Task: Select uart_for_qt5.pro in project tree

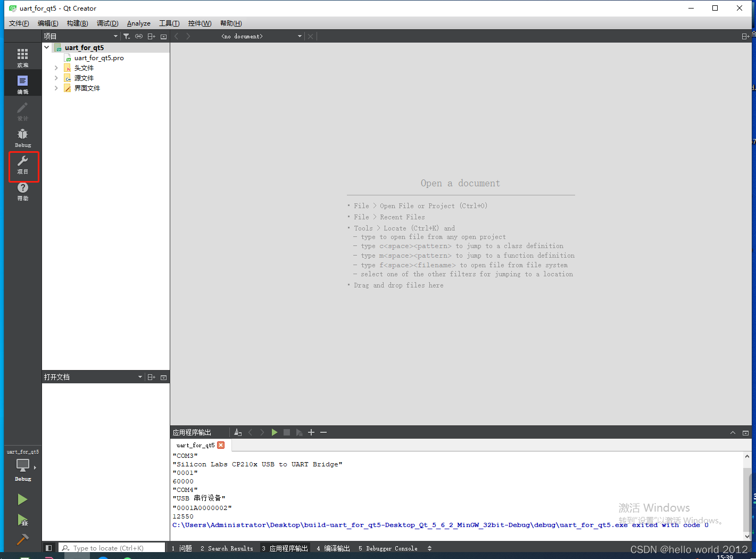Action: [x=99, y=57]
